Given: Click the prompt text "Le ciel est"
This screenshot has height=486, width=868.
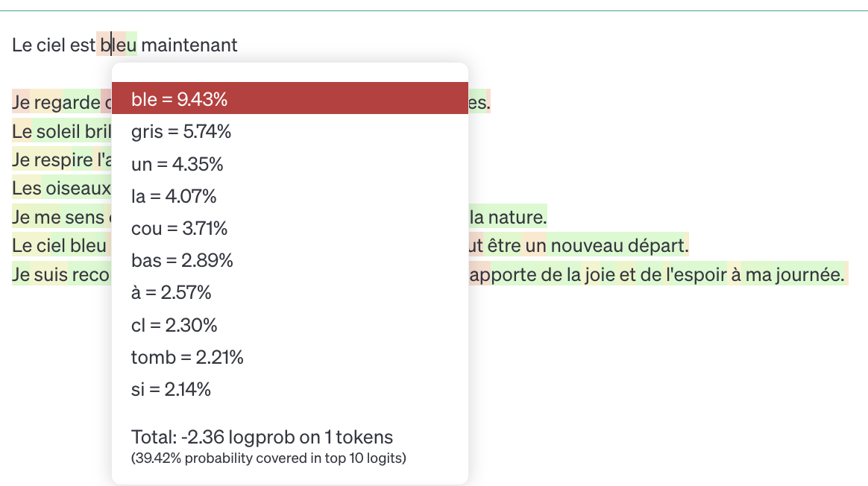Looking at the screenshot, I should click(52, 45).
